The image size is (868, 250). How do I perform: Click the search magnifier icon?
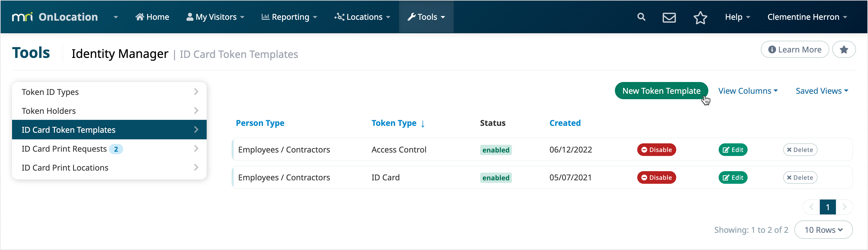(x=641, y=17)
